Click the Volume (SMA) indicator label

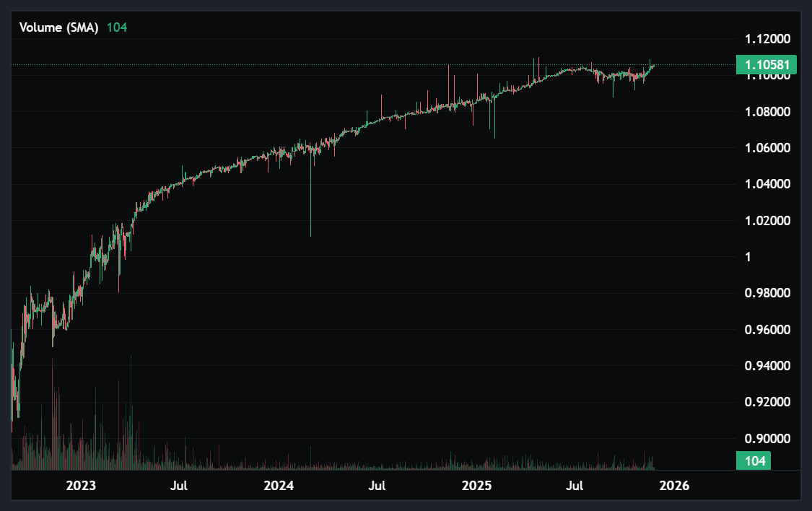[x=58, y=27]
